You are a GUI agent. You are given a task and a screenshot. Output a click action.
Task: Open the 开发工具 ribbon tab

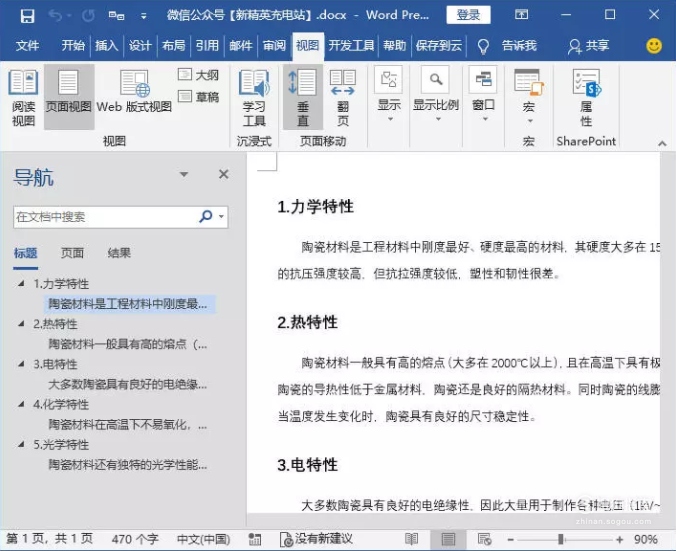pos(351,45)
